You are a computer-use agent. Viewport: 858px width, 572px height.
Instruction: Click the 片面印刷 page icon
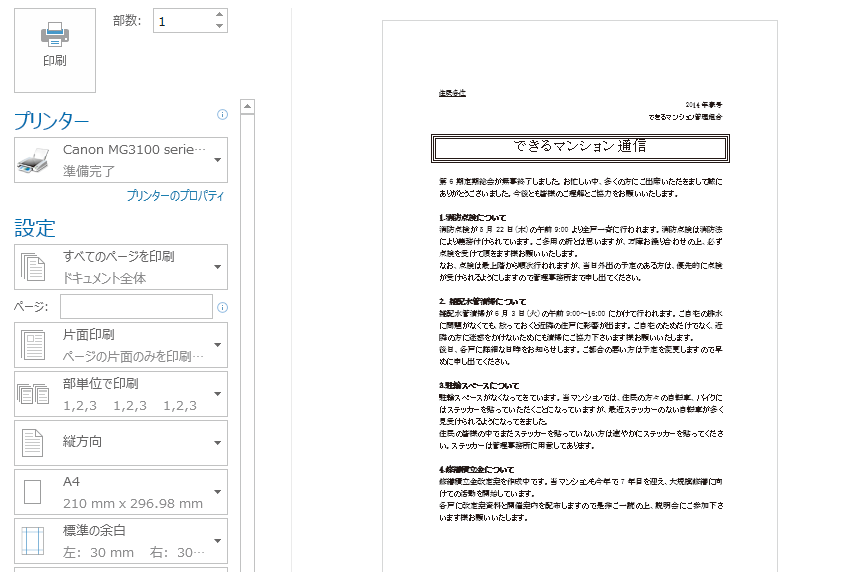click(33, 345)
